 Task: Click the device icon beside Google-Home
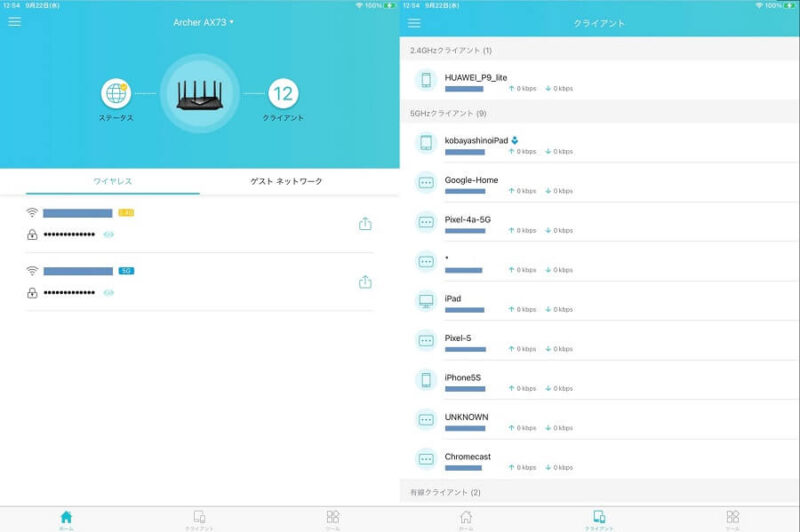pyautogui.click(x=426, y=183)
